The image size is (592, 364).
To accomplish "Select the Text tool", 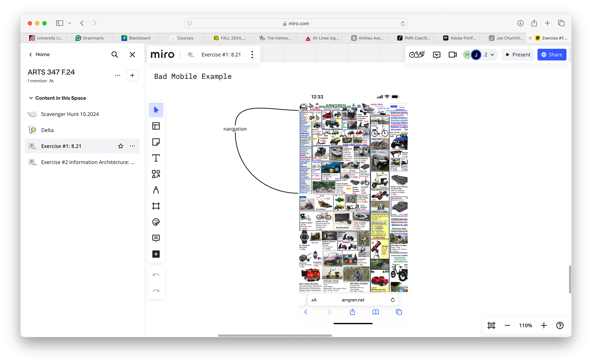I will 156,158.
